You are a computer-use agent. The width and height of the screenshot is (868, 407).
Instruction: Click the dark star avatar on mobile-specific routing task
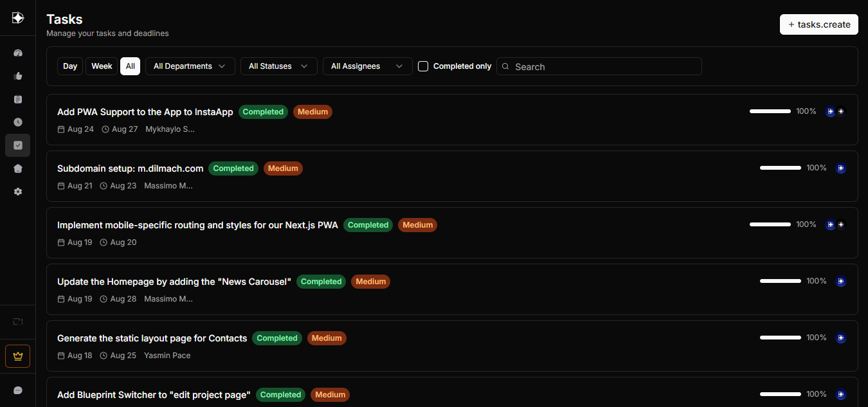[841, 224]
